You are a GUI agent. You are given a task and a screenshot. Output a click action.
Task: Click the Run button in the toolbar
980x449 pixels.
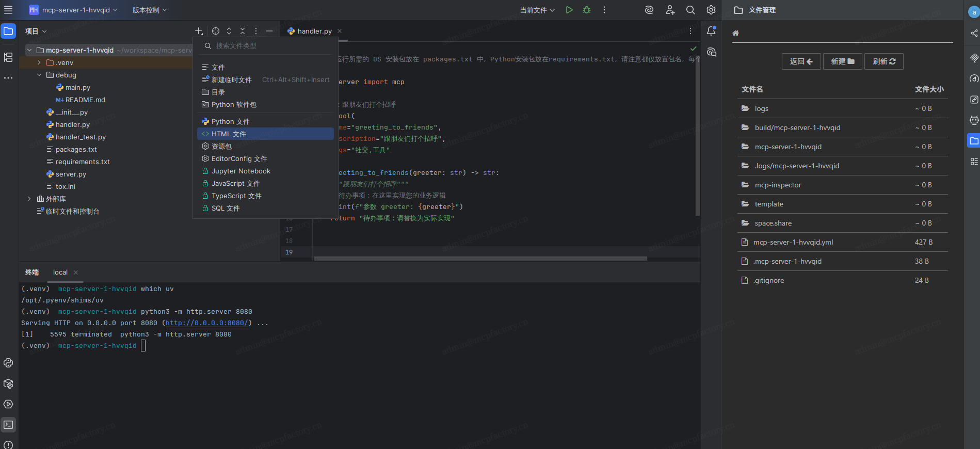click(x=569, y=10)
